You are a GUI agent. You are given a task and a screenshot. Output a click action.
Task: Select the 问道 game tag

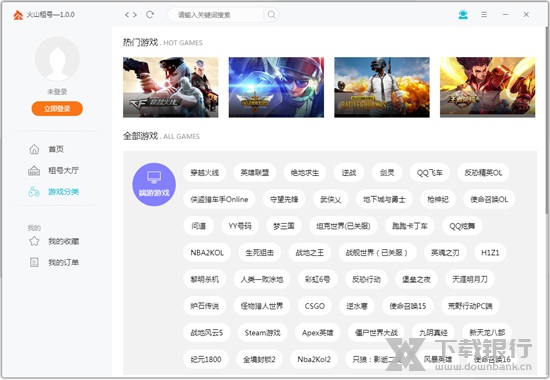(x=199, y=226)
